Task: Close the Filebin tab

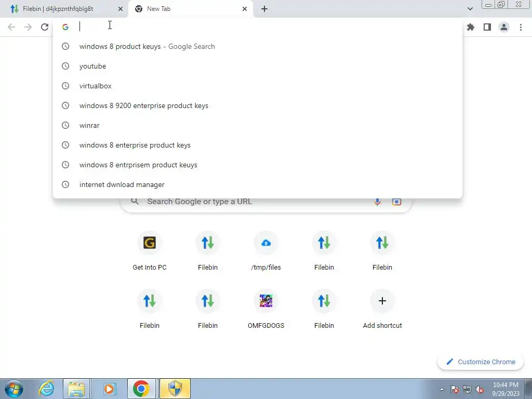Action: click(x=121, y=9)
